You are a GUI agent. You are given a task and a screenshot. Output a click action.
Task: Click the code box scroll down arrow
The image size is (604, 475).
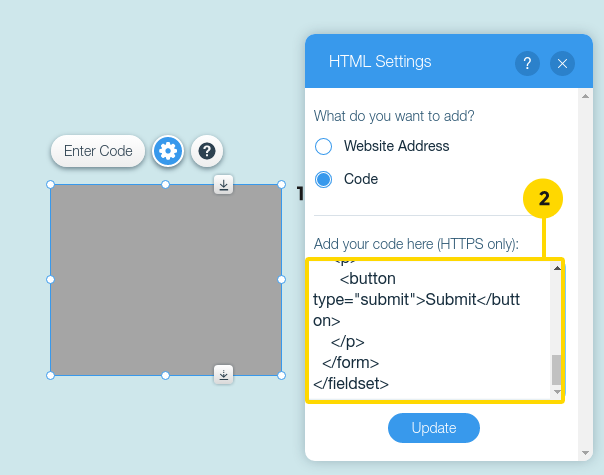(x=557, y=392)
